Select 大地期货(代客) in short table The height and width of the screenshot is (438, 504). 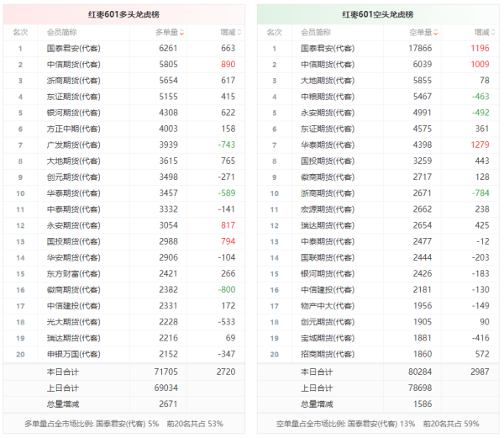328,81
